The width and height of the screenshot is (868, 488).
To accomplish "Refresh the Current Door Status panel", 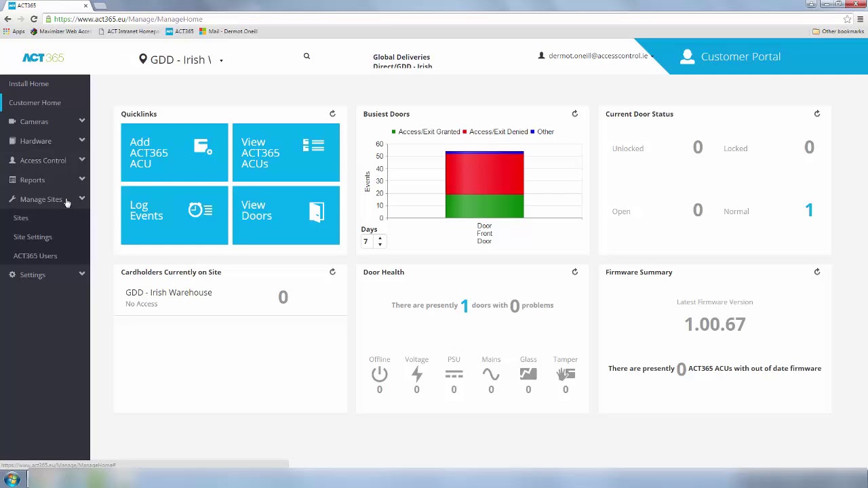I will [x=816, y=114].
